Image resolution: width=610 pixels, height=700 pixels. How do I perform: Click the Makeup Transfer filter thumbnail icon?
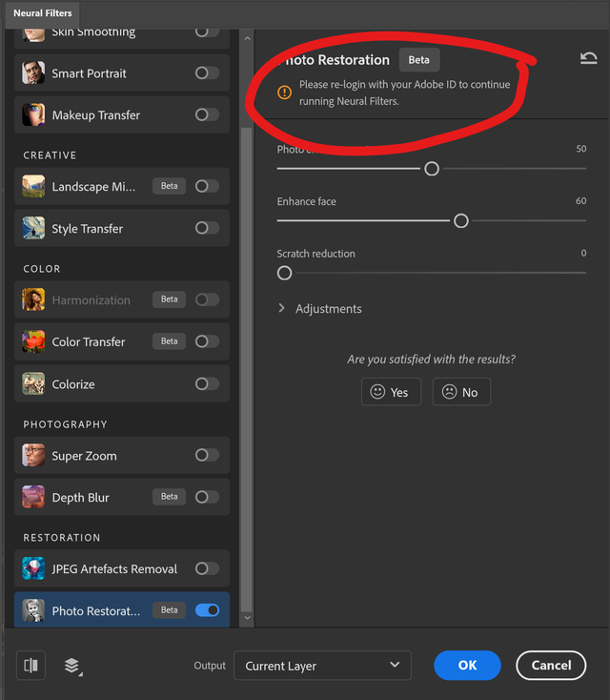33,114
